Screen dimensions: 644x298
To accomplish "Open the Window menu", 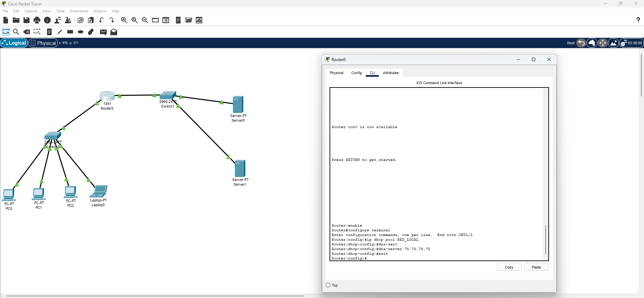I will 100,11.
